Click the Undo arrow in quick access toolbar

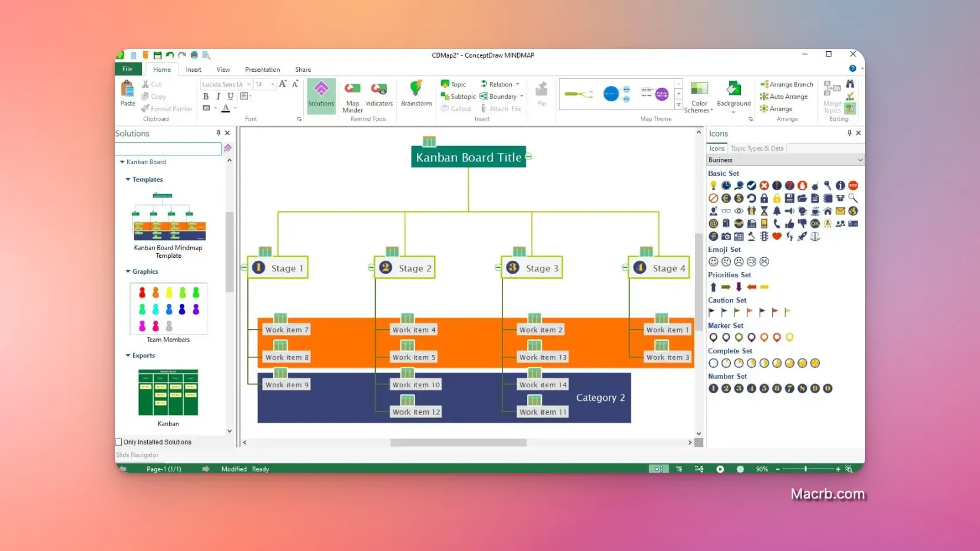tap(170, 55)
